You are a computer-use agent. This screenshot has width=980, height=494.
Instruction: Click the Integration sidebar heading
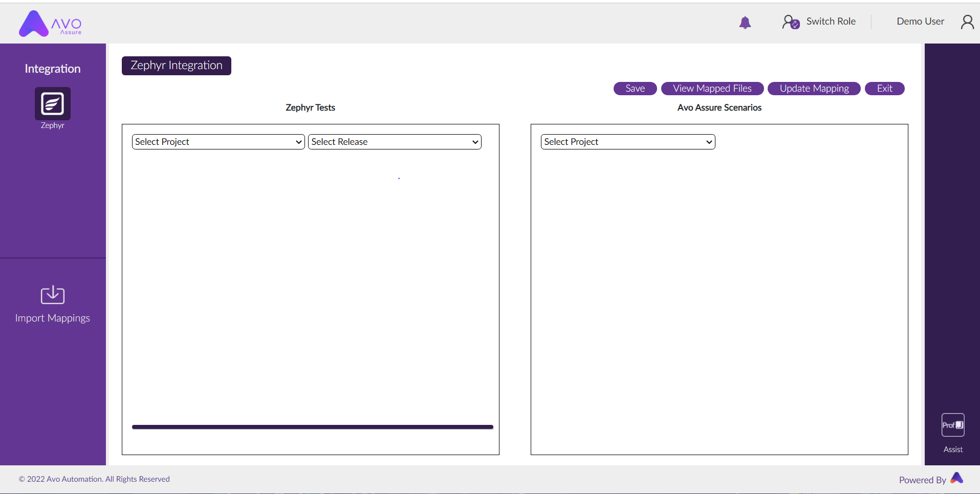[53, 69]
